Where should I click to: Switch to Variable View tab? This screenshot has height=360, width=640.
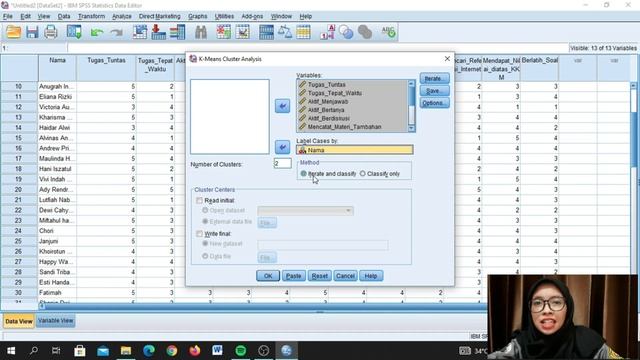[x=56, y=321]
